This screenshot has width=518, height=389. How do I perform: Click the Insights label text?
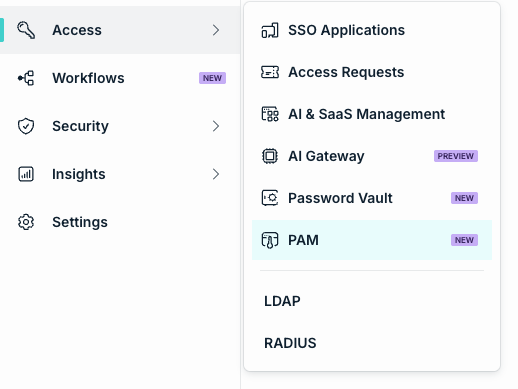pos(79,174)
